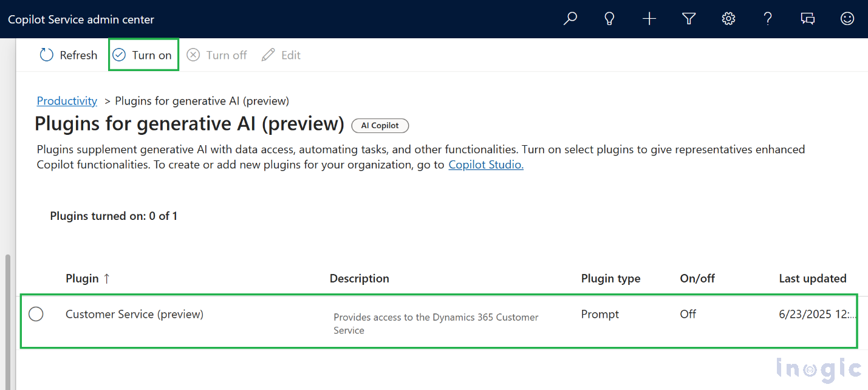868x390 pixels.
Task: Click the smiley feedback icon
Action: click(847, 19)
